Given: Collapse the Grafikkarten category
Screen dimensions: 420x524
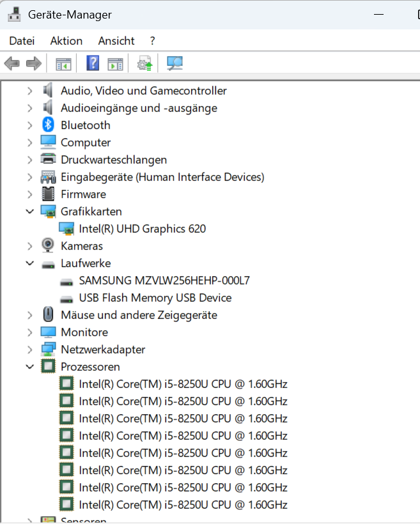Looking at the screenshot, I should 30,212.
